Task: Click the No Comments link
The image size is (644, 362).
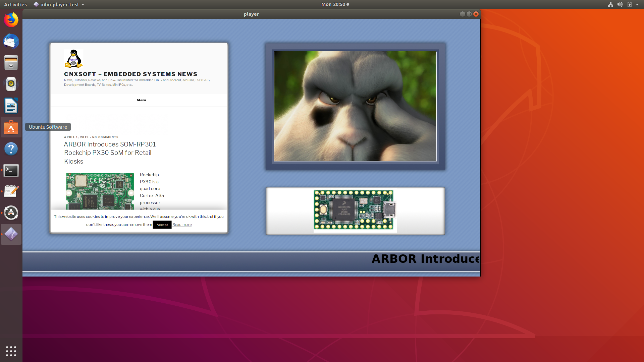Action: coord(105,137)
